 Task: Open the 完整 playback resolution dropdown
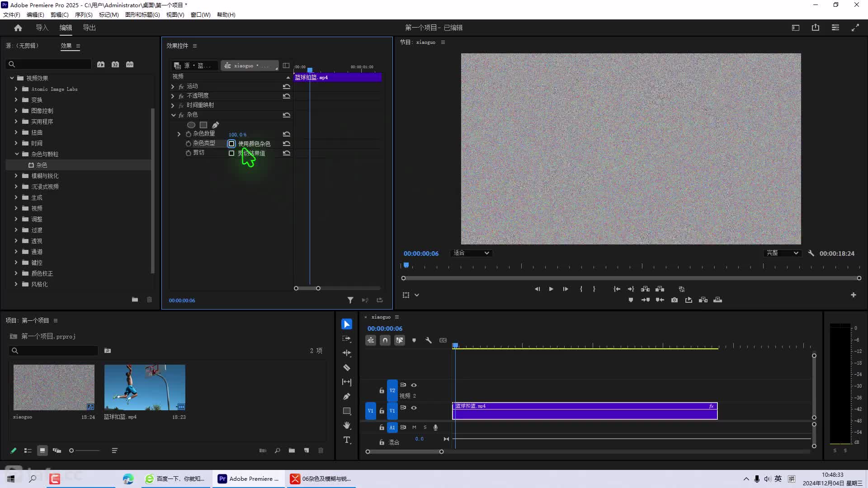click(783, 253)
